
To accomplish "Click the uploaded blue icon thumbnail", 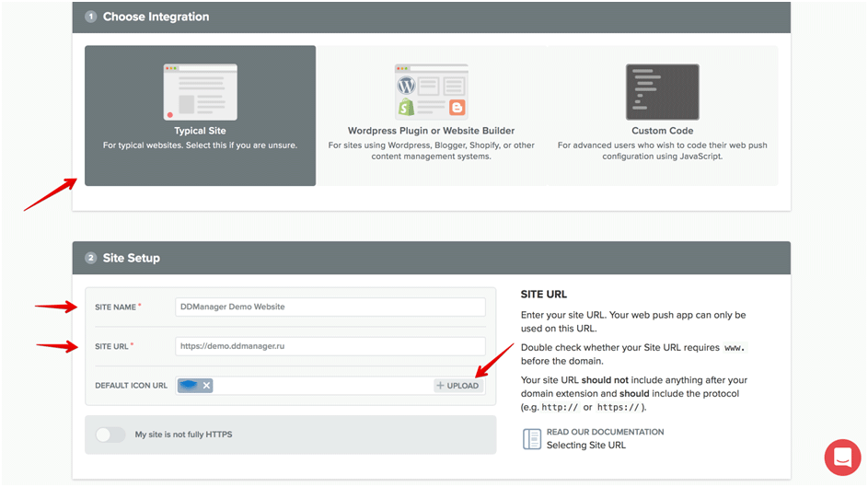I will click(x=189, y=386).
